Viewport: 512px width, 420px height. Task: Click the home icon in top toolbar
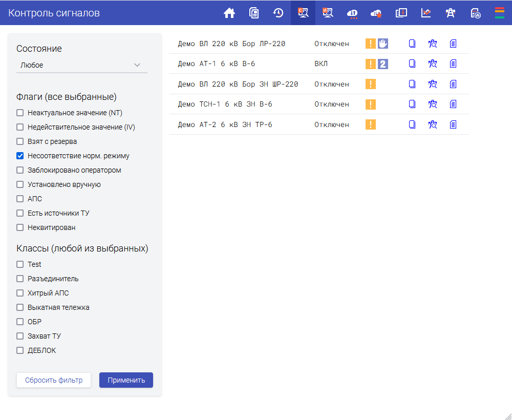click(229, 13)
